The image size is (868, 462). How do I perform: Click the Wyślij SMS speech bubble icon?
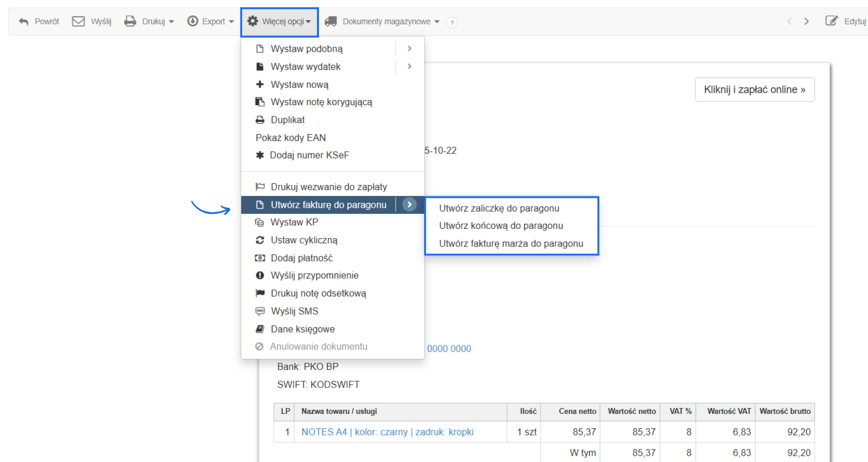(x=260, y=311)
